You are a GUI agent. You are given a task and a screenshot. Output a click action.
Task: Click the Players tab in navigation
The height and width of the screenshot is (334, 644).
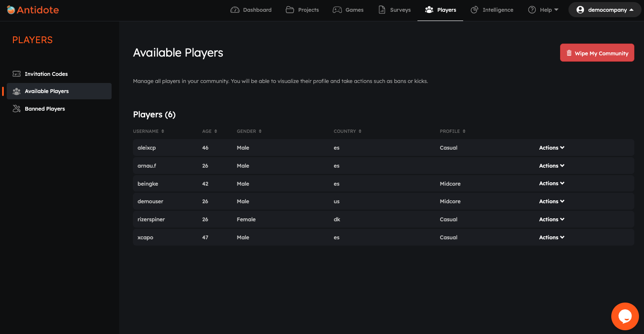tap(440, 10)
